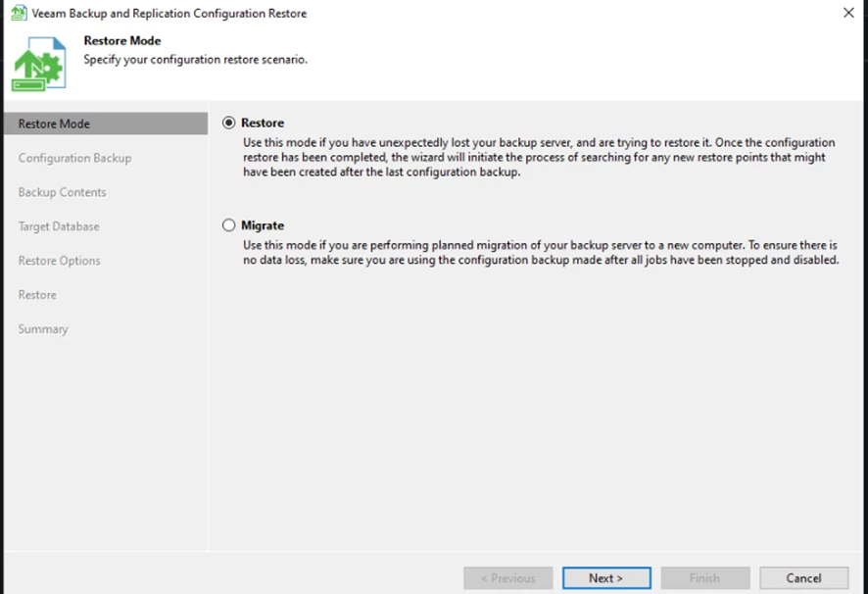This screenshot has width=868, height=594.
Task: Click the Veeam title bar app icon
Action: (x=19, y=14)
